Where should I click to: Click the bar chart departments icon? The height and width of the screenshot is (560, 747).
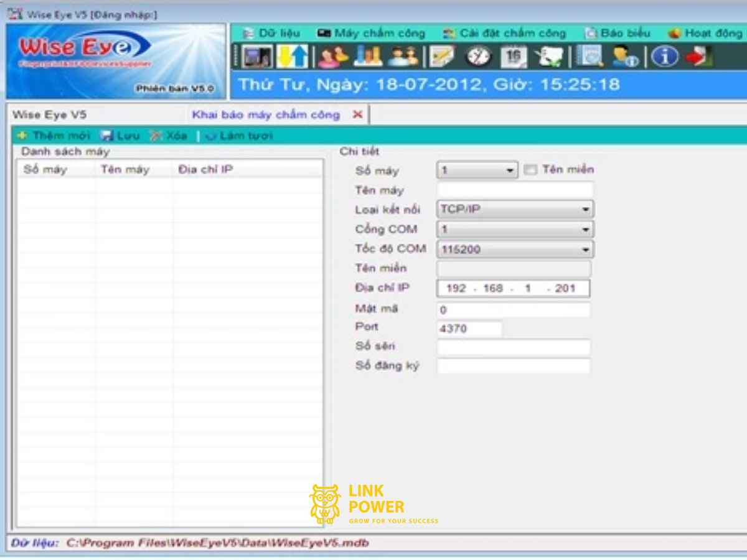[x=368, y=57]
